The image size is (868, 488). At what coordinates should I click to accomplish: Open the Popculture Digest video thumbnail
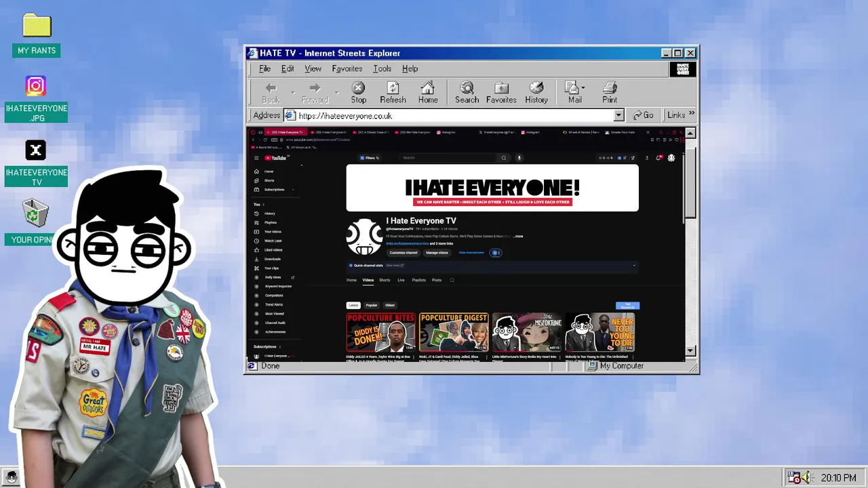tap(454, 332)
